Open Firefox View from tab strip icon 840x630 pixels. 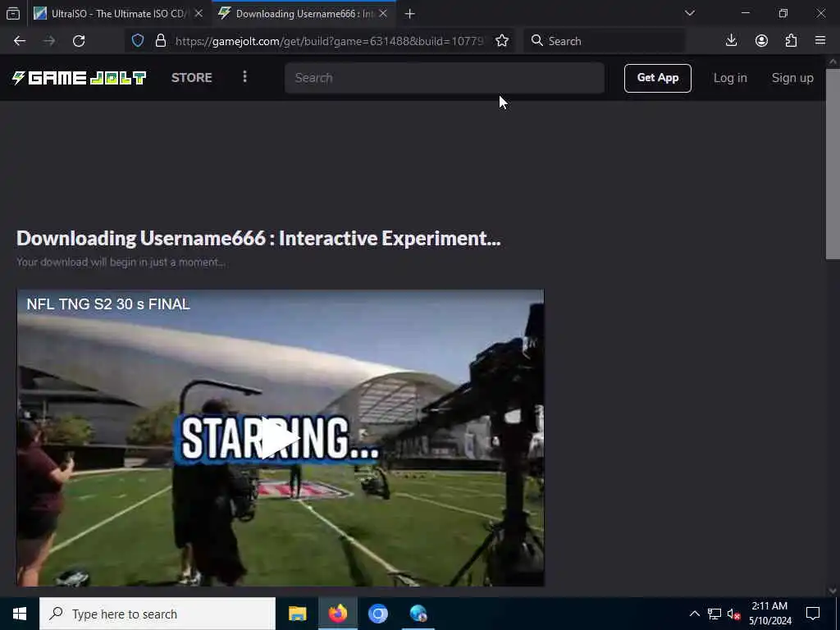click(13, 14)
